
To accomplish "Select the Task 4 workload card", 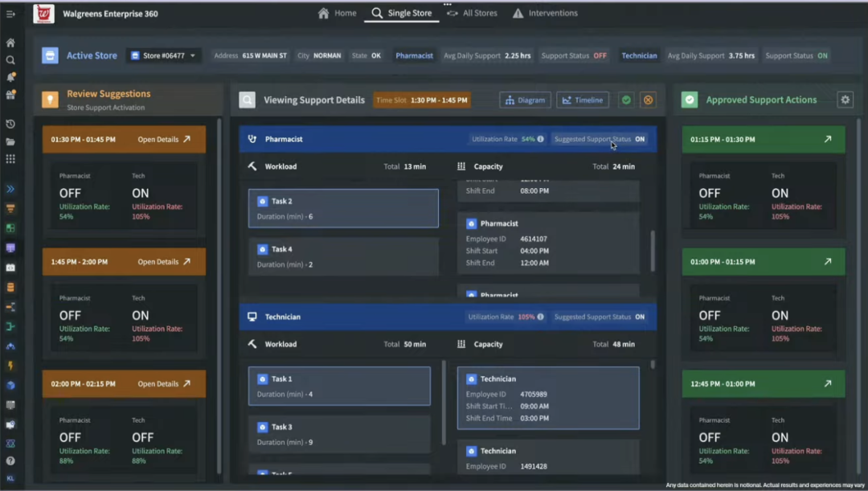I will [x=343, y=256].
